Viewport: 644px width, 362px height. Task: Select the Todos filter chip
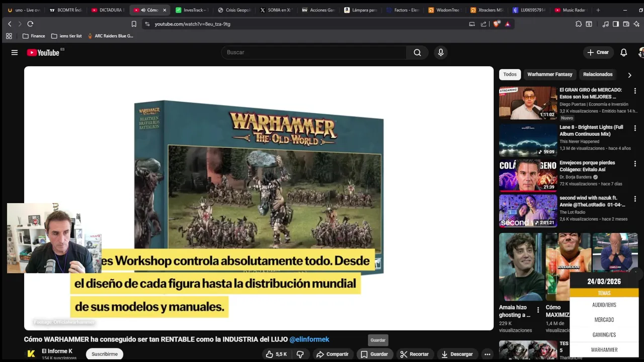510,74
